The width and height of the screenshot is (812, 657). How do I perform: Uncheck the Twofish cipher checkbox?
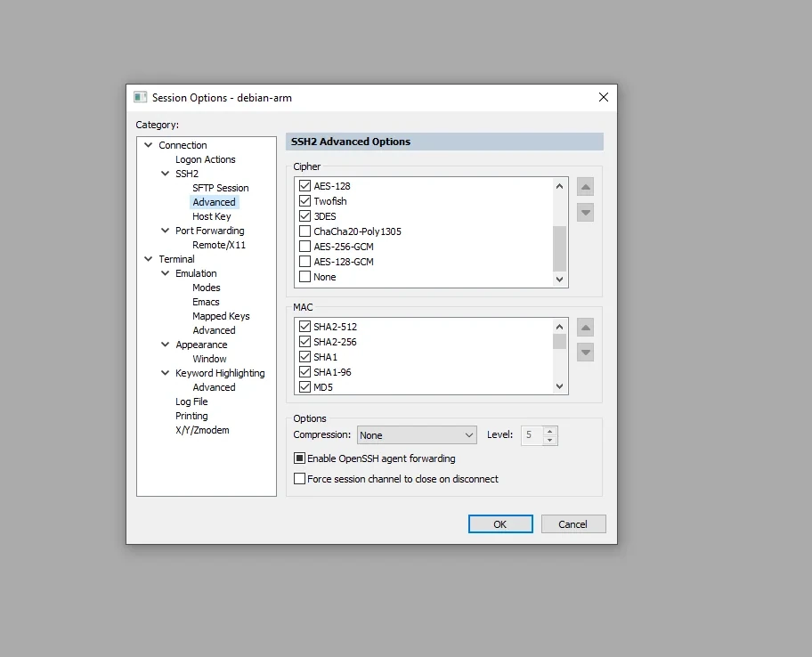tap(305, 201)
